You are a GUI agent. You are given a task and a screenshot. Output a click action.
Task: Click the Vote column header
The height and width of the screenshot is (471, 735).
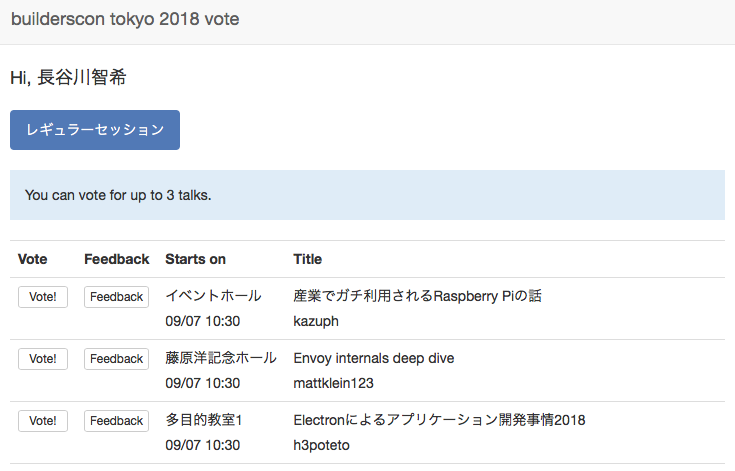33,259
